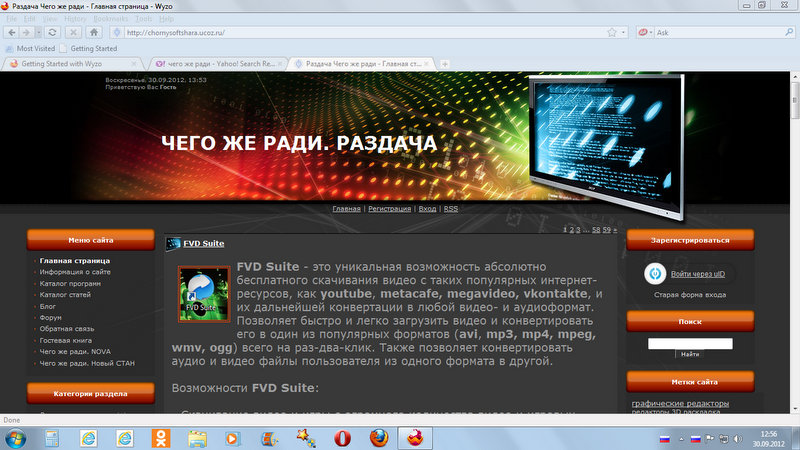Reload the page with the refresh icon
Image resolution: width=800 pixels, height=450 pixels.
coord(52,32)
